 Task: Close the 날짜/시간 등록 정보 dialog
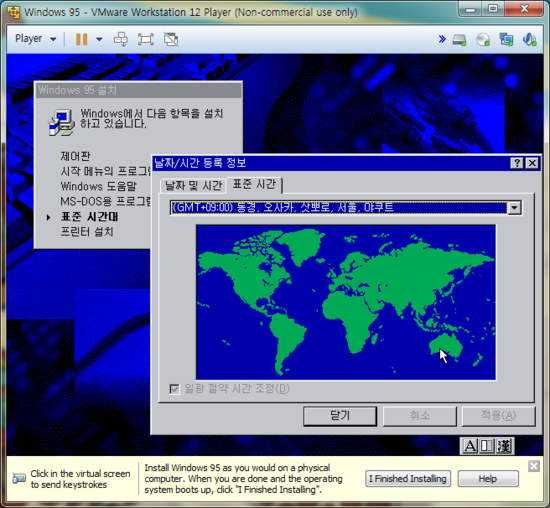tap(532, 163)
